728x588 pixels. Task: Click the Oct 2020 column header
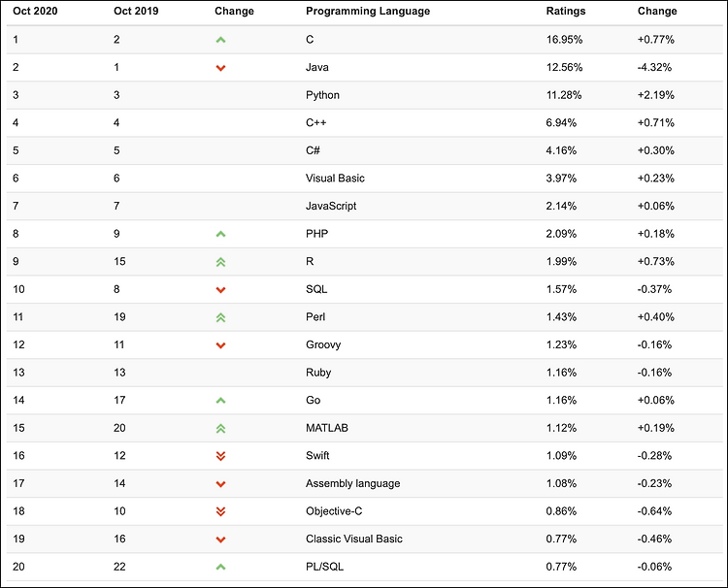click(x=35, y=11)
